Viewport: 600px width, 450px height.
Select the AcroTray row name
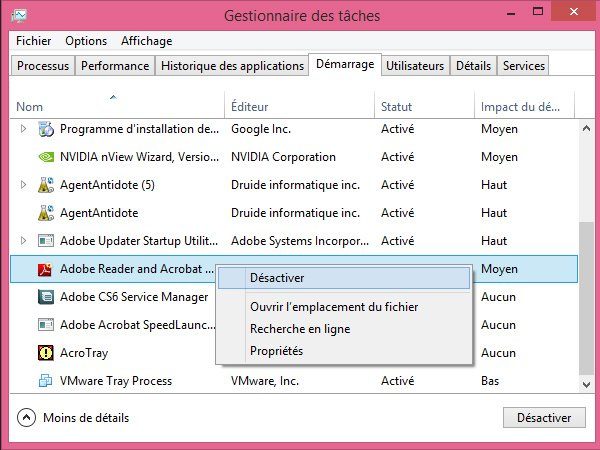click(x=84, y=353)
